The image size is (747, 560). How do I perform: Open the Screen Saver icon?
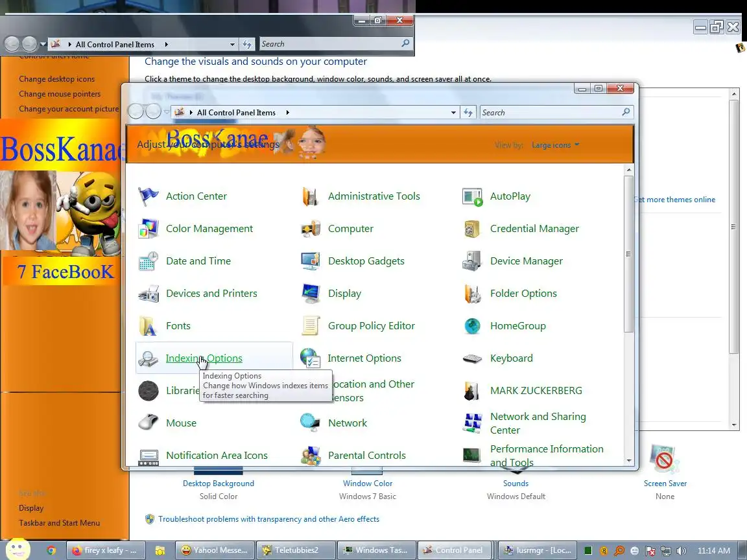(x=665, y=458)
